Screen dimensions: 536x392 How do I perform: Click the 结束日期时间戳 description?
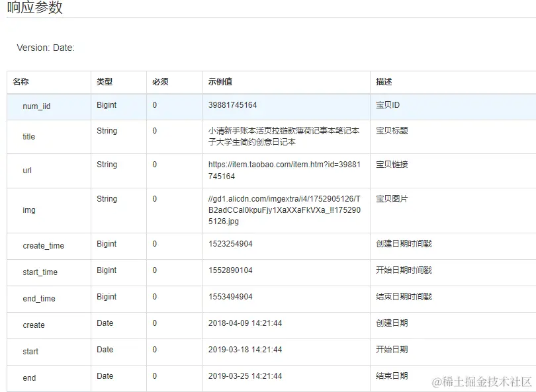click(x=404, y=296)
